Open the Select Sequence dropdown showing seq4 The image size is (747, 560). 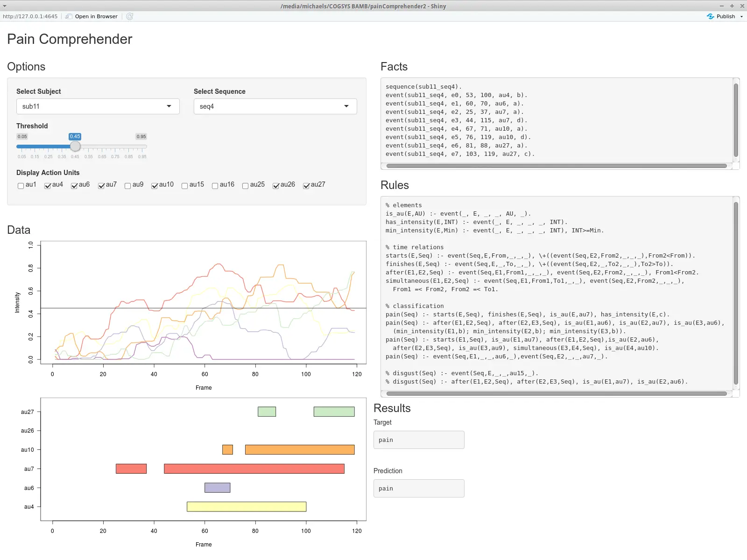point(275,106)
